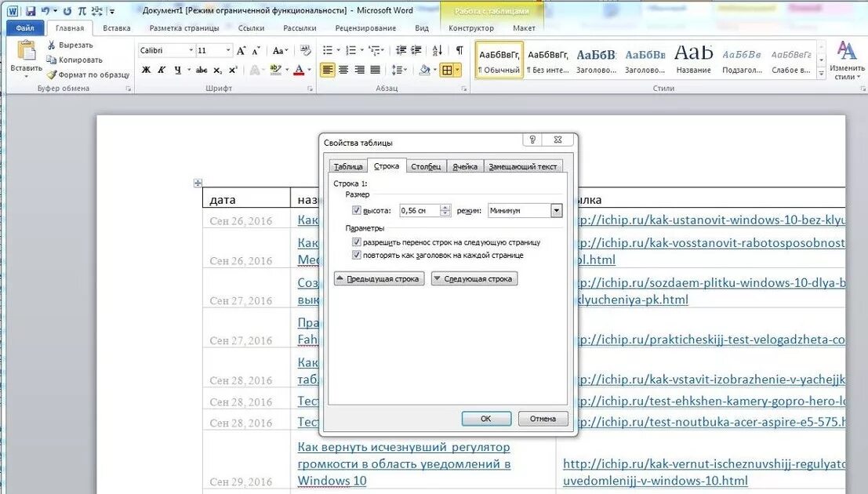Screen dimensions: 868x494
Task: Show paragraph marks with the ¶ icon
Action: [x=459, y=50]
